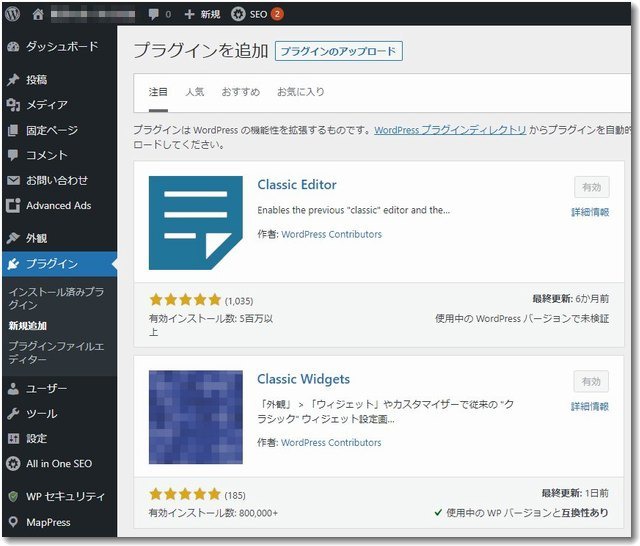Click the プラグイン plug icon
The image size is (640, 546).
(13, 264)
